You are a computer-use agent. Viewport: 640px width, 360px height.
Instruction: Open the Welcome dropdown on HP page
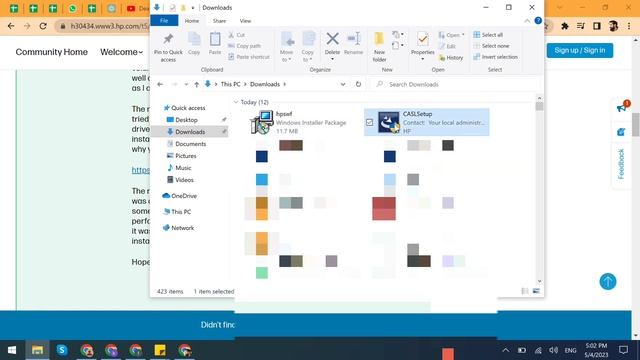pyautogui.click(x=121, y=52)
